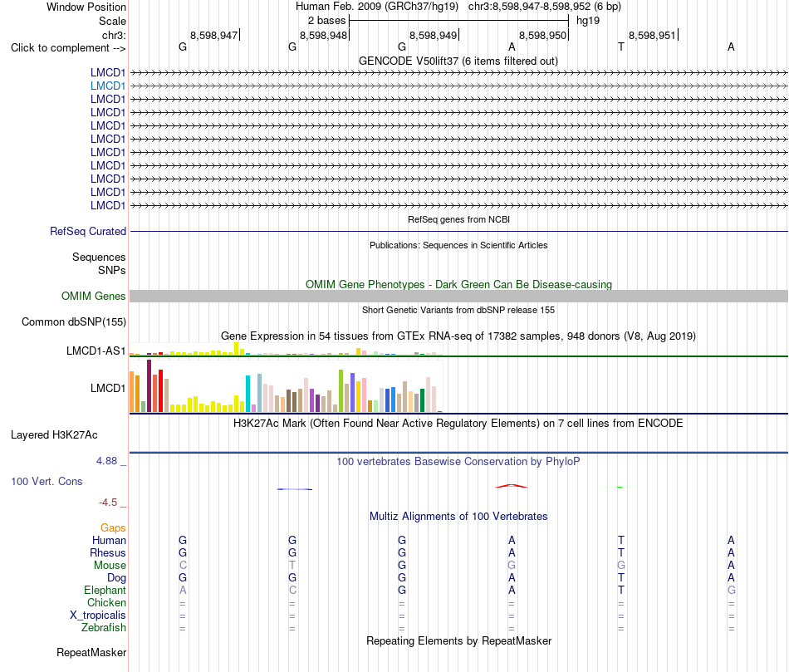Screen dimensions: 789x672
Task: Click the GENCODE V50lift37 track title
Action: pos(458,61)
